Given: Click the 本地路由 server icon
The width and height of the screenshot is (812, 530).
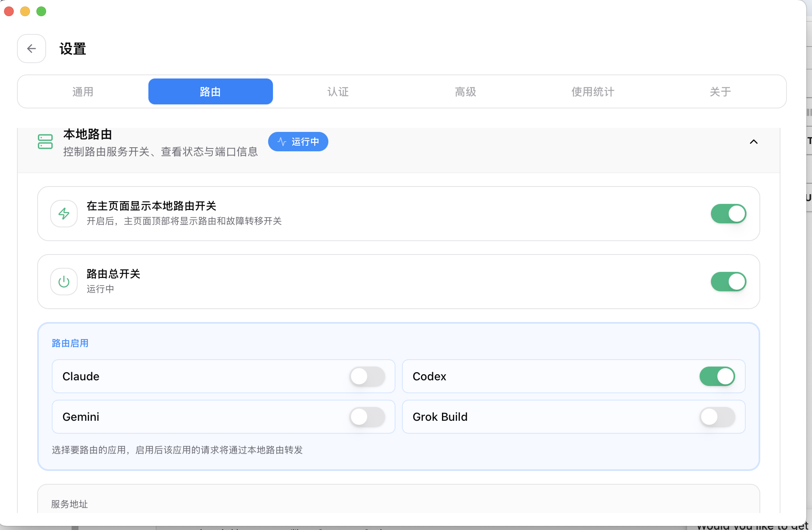Looking at the screenshot, I should point(45,142).
